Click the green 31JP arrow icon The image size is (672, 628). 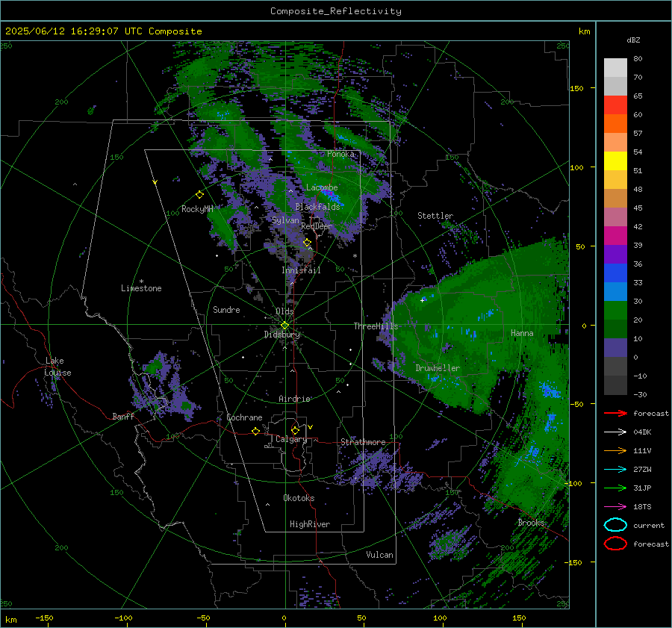615,488
